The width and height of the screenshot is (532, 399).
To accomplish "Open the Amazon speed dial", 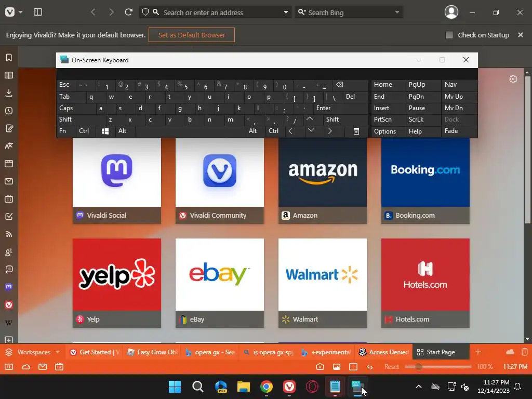I will tap(322, 180).
